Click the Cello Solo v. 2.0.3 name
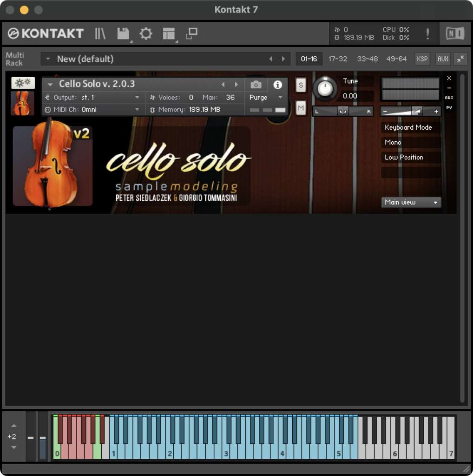Image resolution: width=473 pixels, height=476 pixels. tap(97, 84)
